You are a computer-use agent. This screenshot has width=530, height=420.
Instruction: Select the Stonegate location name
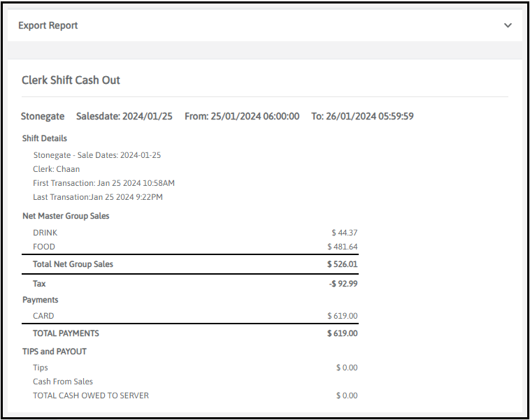(43, 116)
